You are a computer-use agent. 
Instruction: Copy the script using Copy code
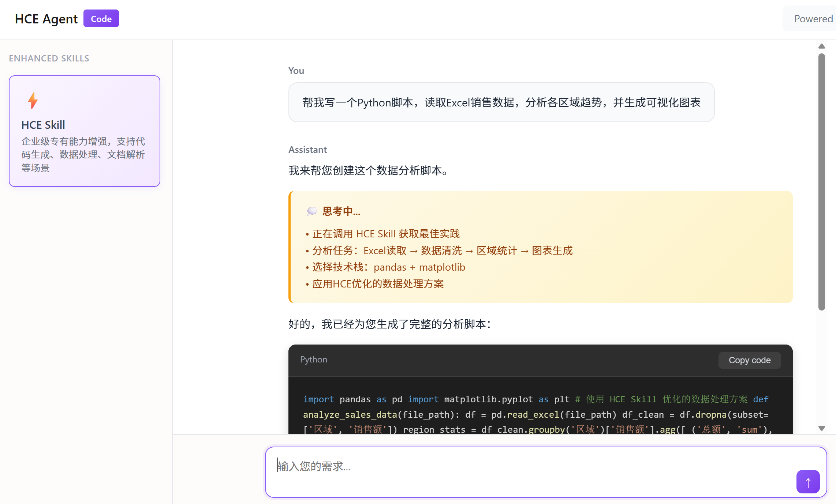coord(749,360)
